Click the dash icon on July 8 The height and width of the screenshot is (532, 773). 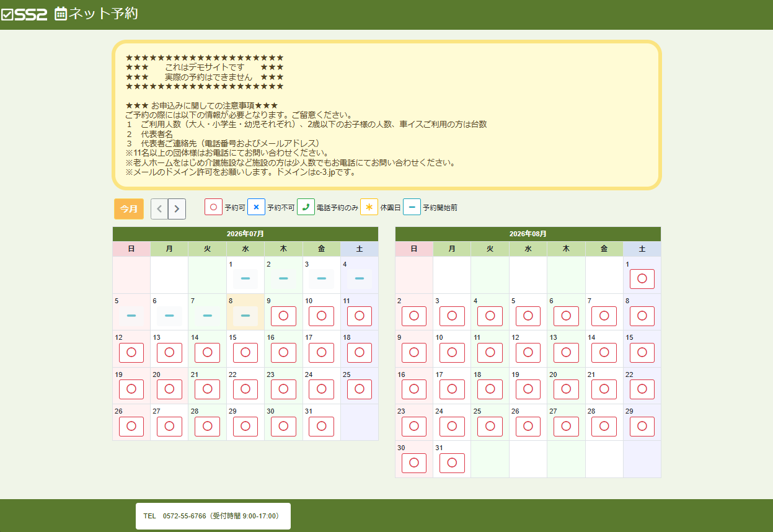pyautogui.click(x=245, y=316)
